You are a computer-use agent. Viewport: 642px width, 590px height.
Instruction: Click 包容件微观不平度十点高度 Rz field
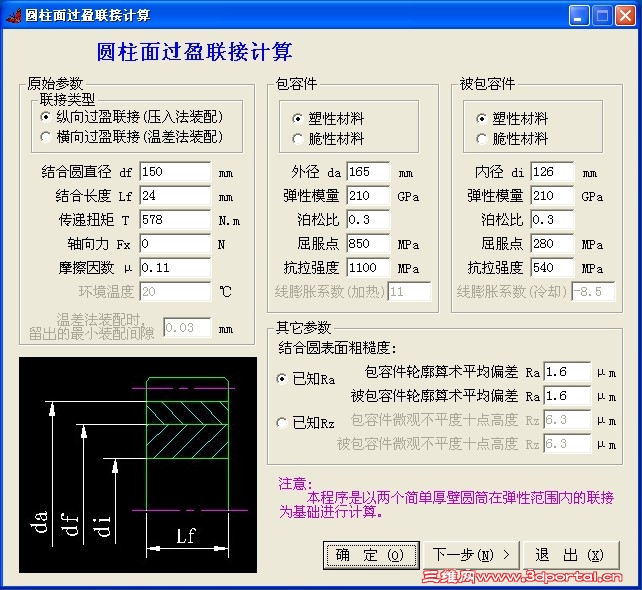(567, 420)
